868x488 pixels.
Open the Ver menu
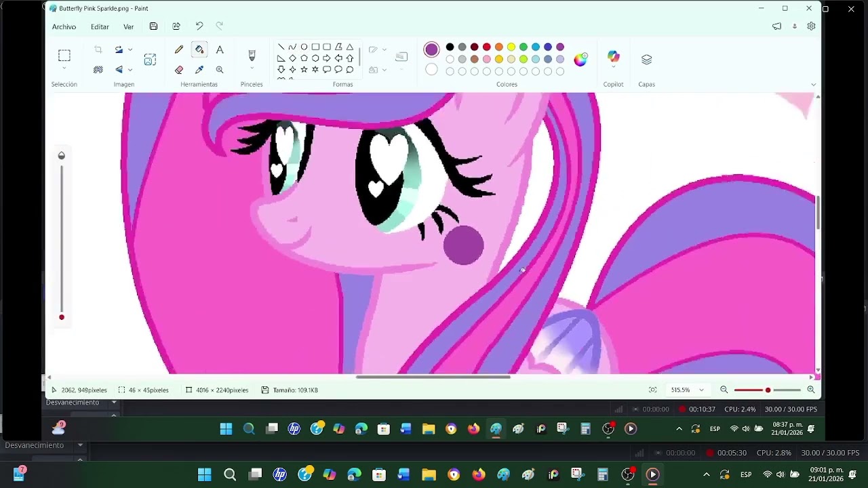pyautogui.click(x=128, y=26)
